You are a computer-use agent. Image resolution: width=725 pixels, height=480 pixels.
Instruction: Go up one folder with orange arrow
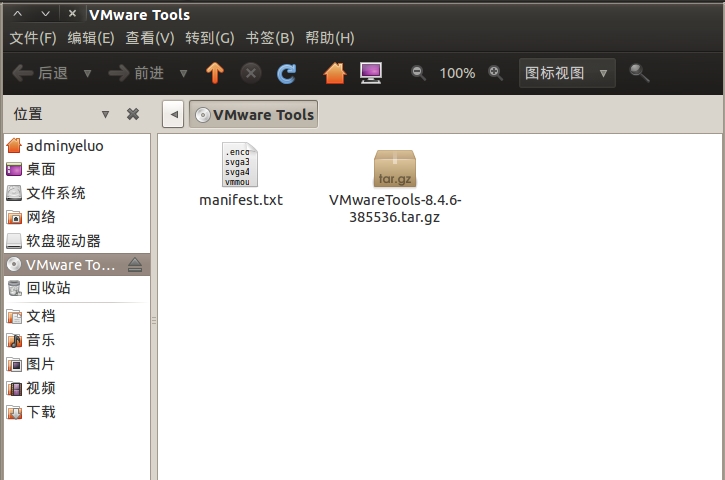tap(215, 73)
